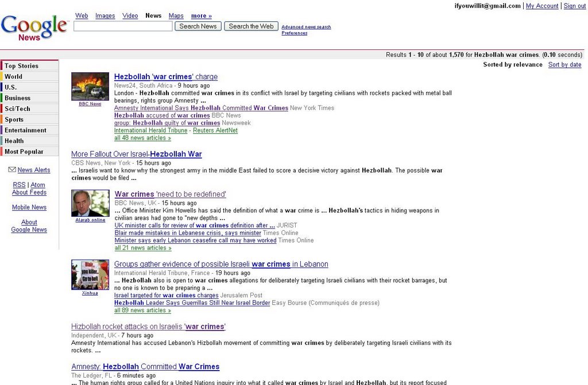This screenshot has height=385, width=588.
Task: Switch to the Web search tab
Action: (82, 15)
